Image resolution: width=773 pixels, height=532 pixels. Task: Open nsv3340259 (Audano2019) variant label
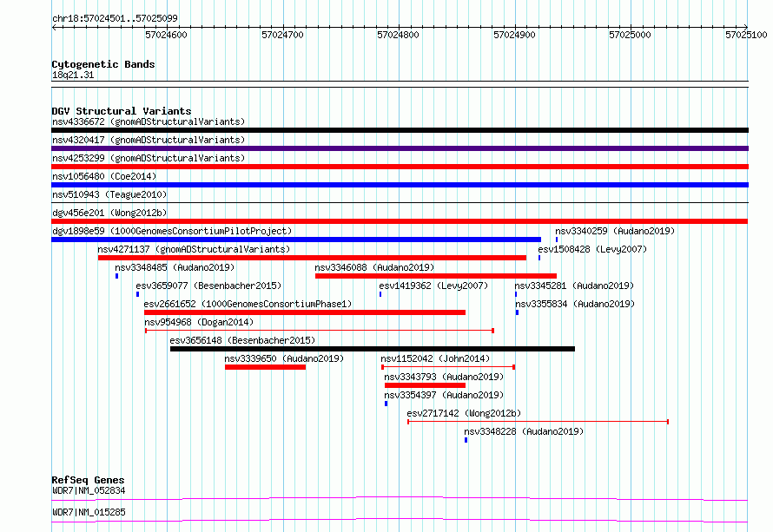(615, 231)
